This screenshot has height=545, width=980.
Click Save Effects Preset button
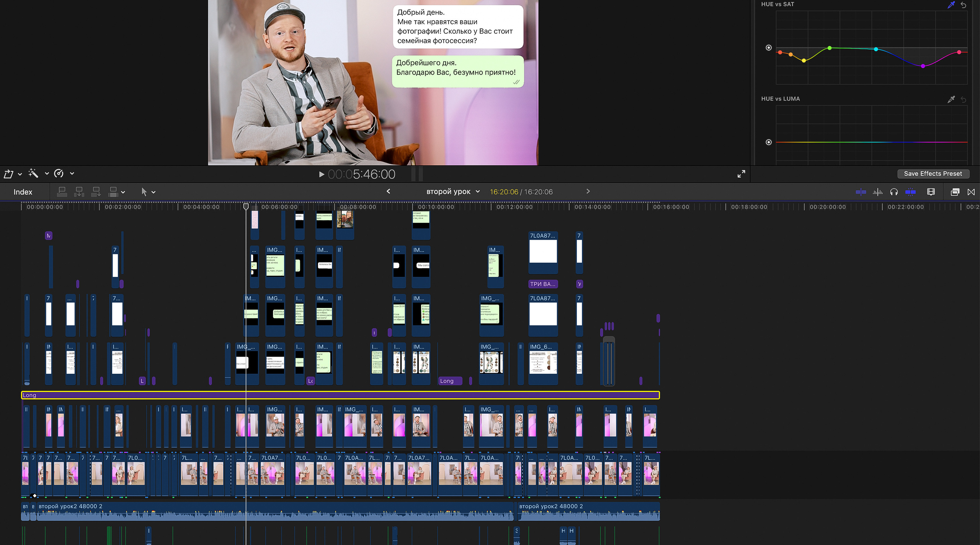933,173
